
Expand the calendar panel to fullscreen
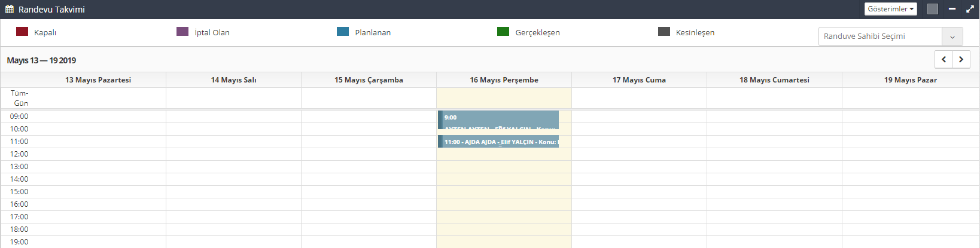pyautogui.click(x=970, y=9)
